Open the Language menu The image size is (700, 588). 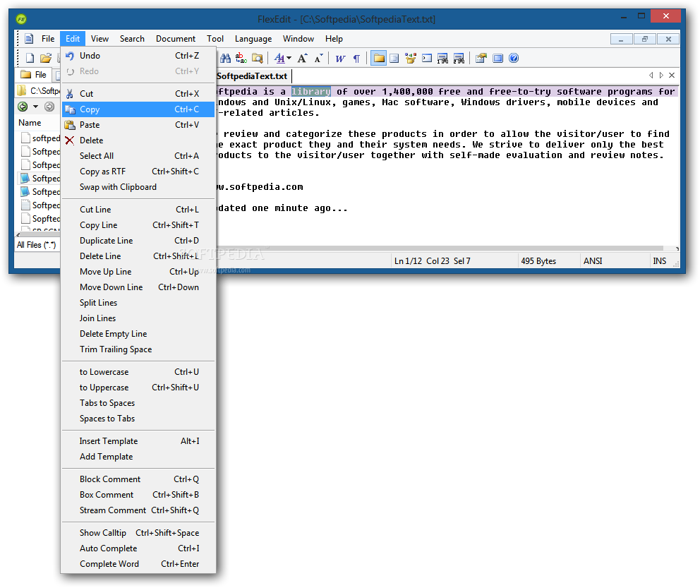click(253, 39)
